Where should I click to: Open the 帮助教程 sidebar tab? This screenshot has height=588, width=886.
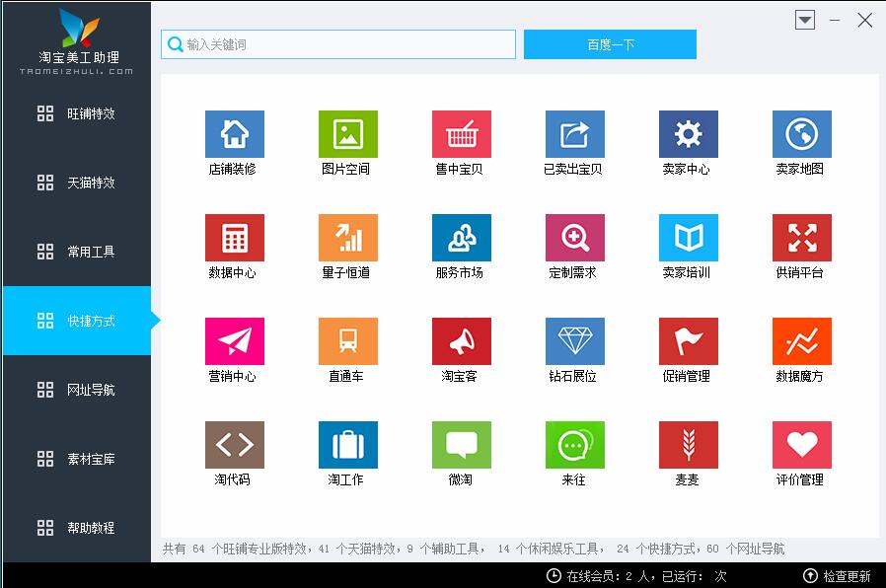[77, 528]
